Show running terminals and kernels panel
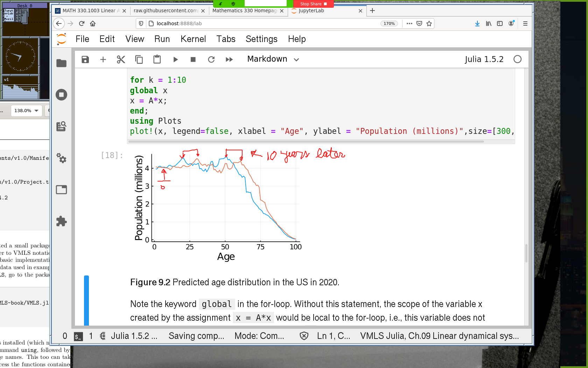The image size is (588, 368). coord(62,95)
